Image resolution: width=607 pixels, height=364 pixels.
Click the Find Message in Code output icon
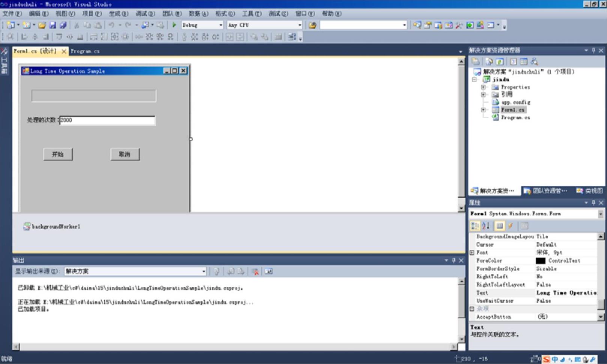click(x=217, y=271)
